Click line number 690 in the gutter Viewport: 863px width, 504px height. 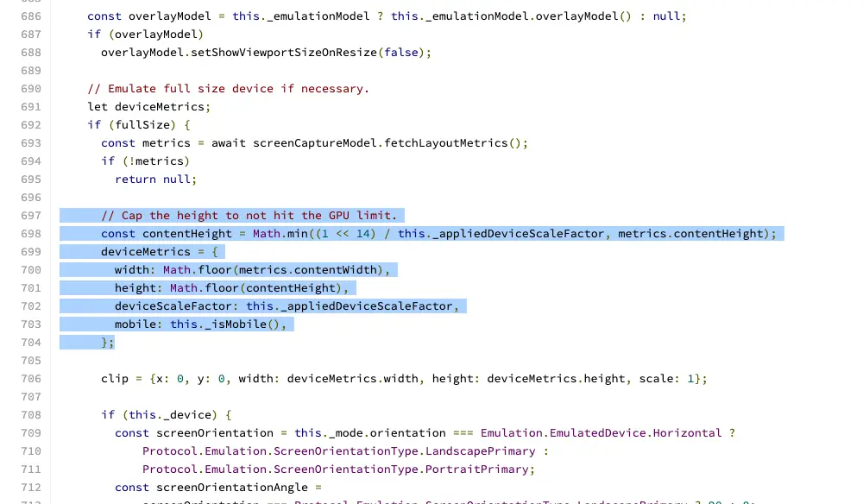click(x=31, y=89)
